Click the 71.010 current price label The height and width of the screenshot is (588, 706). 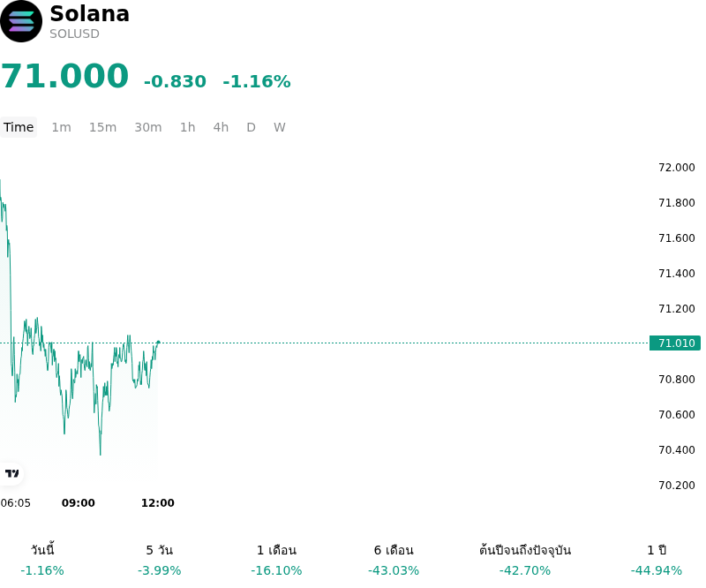(675, 343)
